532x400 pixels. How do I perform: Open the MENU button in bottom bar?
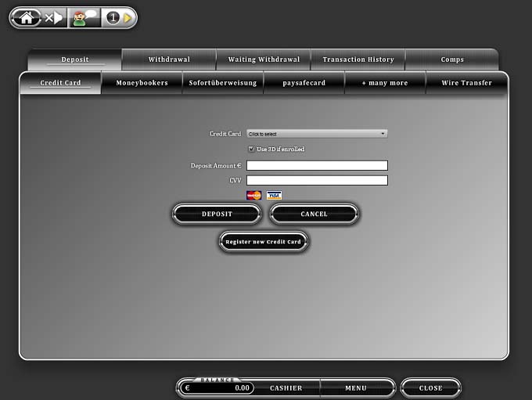tap(356, 387)
